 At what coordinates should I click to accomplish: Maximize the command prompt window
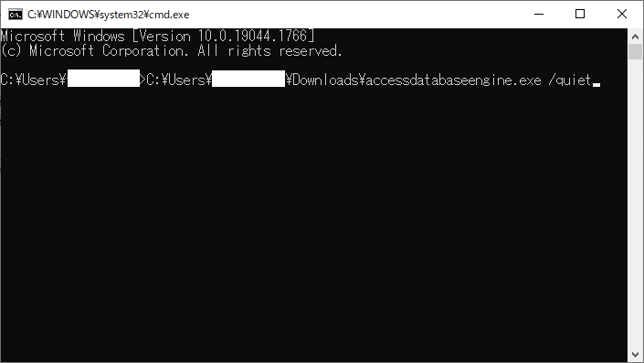pyautogui.click(x=580, y=15)
